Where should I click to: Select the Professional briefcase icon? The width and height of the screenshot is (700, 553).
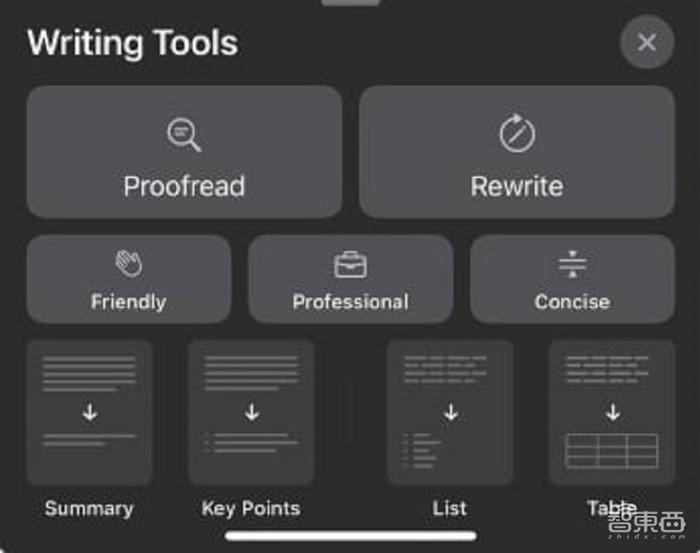[x=350, y=264]
